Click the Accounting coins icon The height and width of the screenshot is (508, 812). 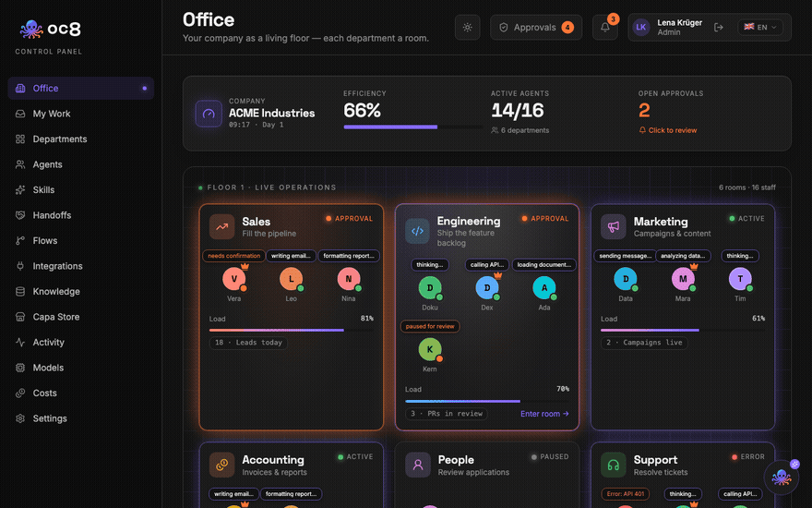coord(222,465)
